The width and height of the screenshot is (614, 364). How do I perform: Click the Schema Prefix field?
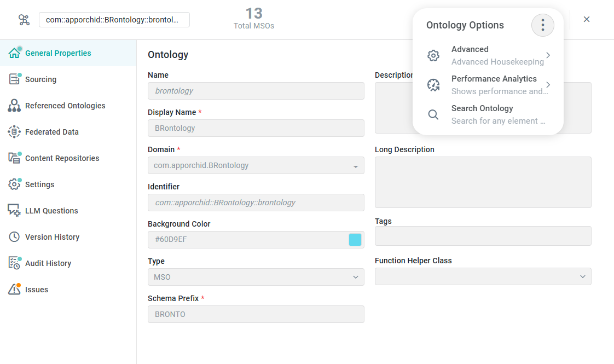256,314
